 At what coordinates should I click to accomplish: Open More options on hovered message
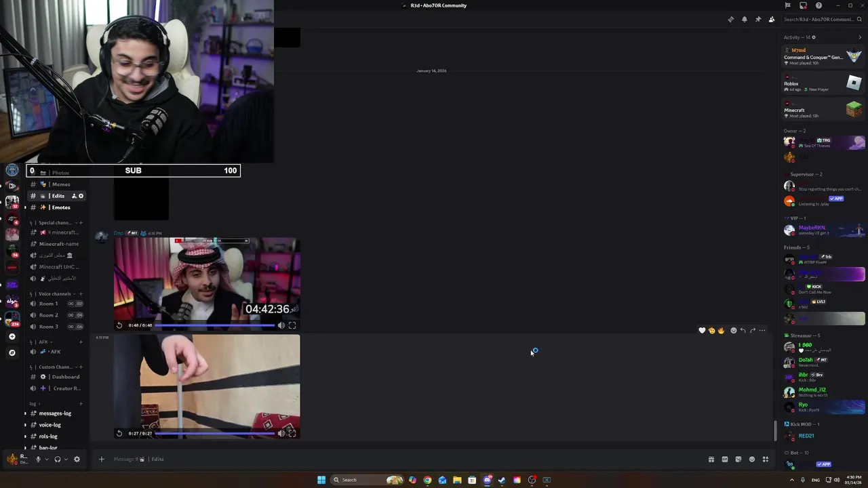coord(762,331)
